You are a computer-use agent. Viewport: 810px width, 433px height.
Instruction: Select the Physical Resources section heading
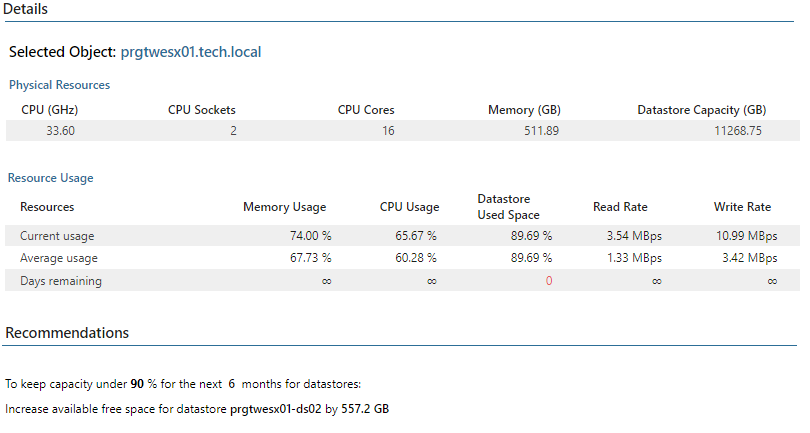[x=59, y=85]
